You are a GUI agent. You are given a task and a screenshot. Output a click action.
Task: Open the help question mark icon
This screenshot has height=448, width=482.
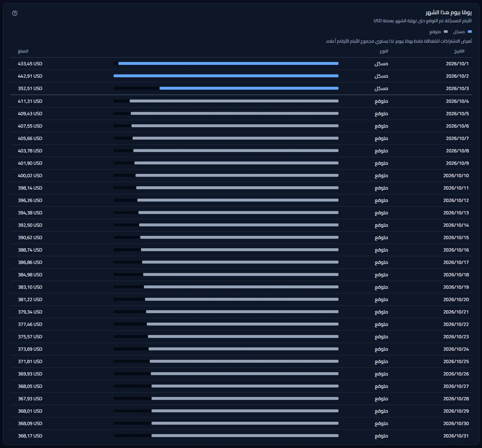[15, 13]
